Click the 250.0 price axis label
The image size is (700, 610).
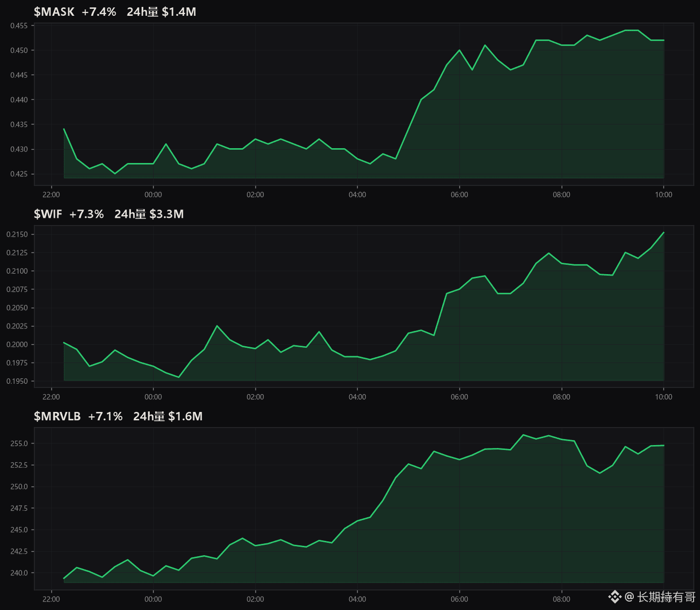click(19, 487)
